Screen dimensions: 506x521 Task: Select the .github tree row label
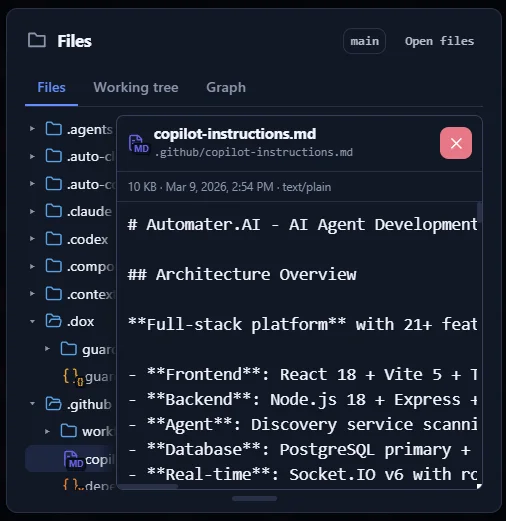coord(89,404)
